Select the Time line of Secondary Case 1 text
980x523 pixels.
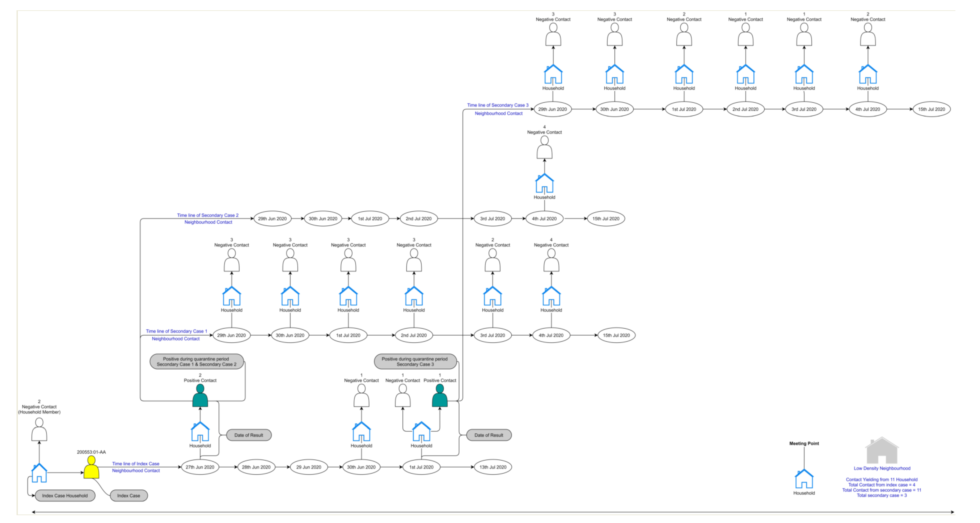pyautogui.click(x=177, y=331)
